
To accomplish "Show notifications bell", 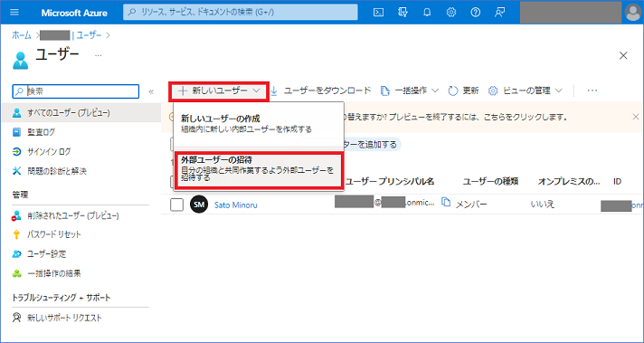I will point(427,13).
